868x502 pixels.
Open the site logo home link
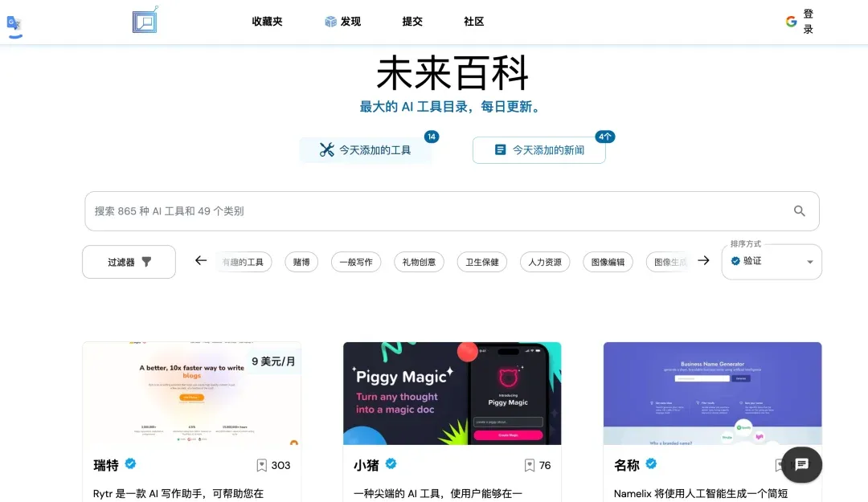tap(145, 20)
